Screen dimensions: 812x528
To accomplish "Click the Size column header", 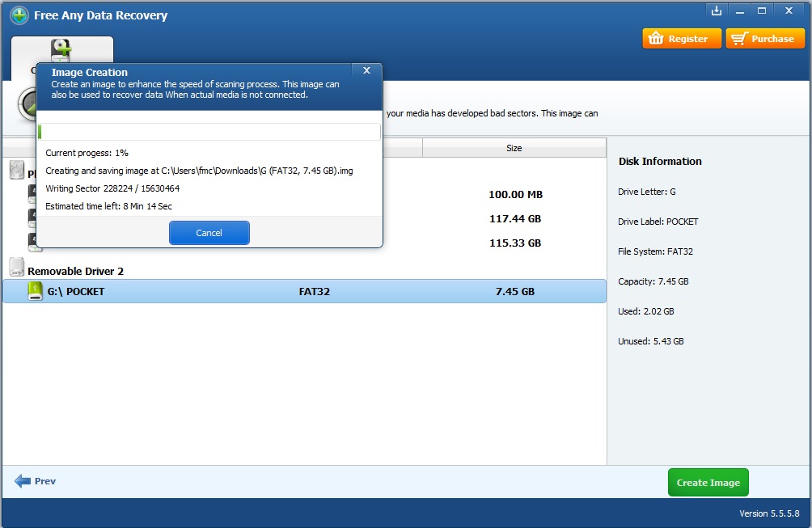I will 514,148.
